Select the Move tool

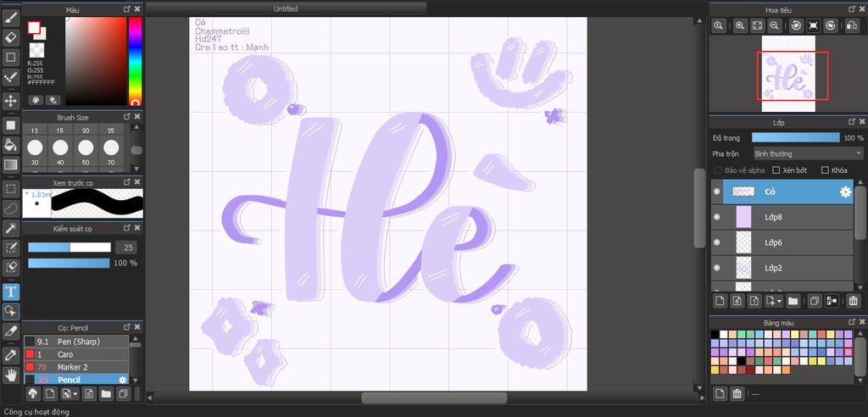(x=10, y=101)
